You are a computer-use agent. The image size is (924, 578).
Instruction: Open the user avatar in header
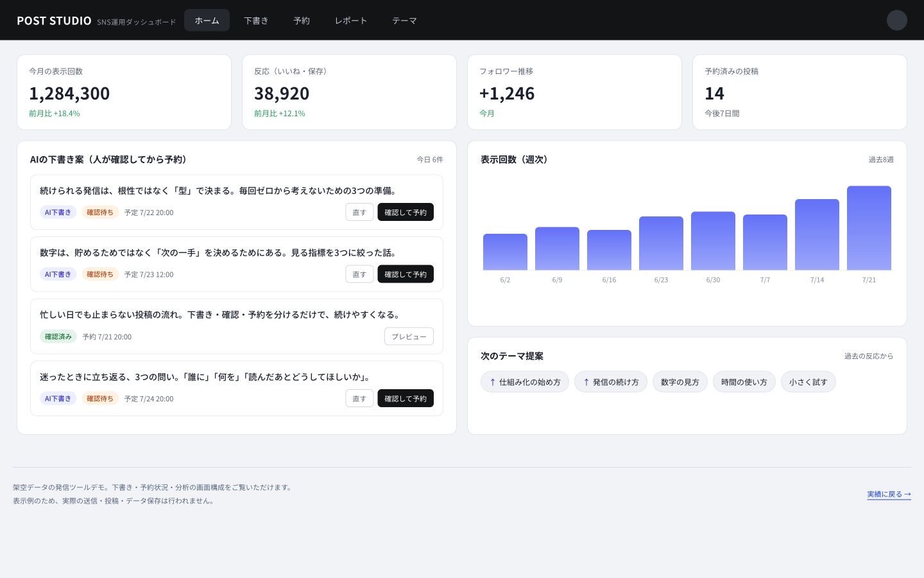click(x=896, y=20)
